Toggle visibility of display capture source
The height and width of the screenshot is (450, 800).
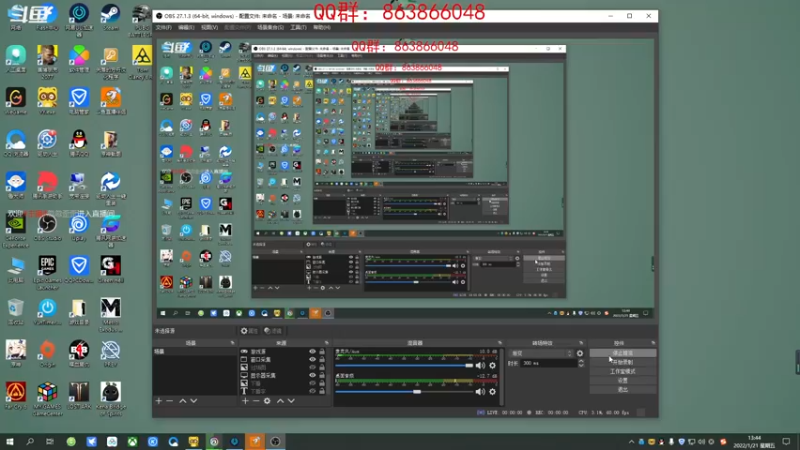(312, 375)
